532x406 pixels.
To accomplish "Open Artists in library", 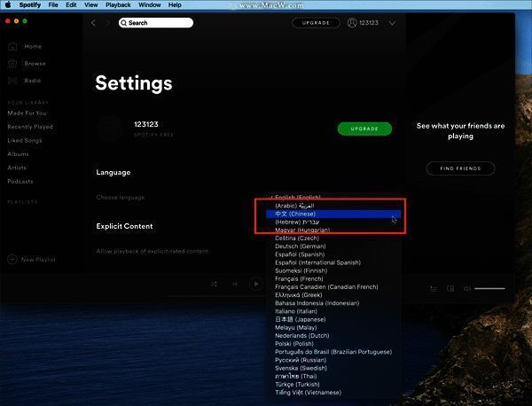I will tap(17, 168).
